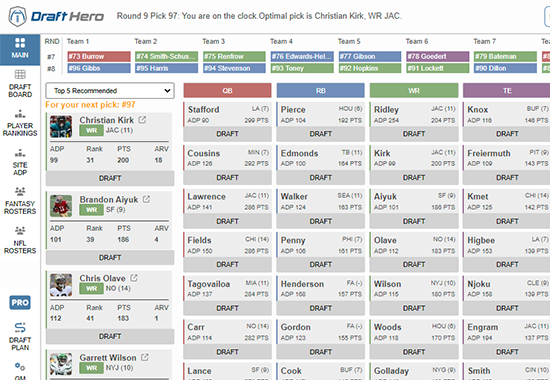Draft Stafford from the QB column

click(x=227, y=134)
